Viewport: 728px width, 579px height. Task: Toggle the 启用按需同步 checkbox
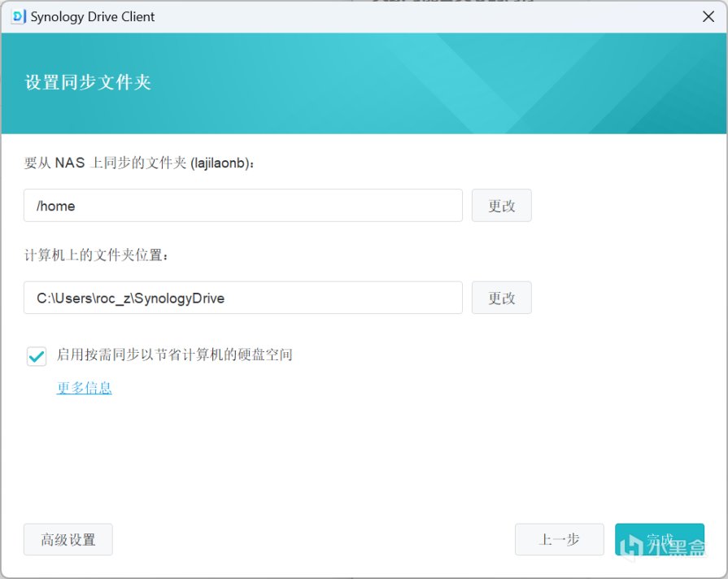[37, 356]
